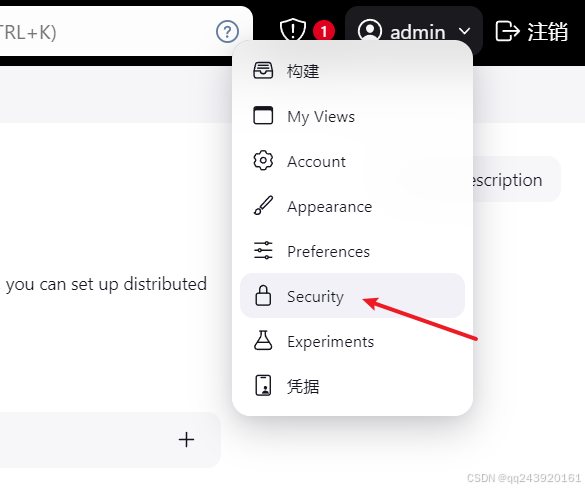Viewport: 585px width, 489px height.
Task: Click the flask icon beside Experiments
Action: pos(263,340)
